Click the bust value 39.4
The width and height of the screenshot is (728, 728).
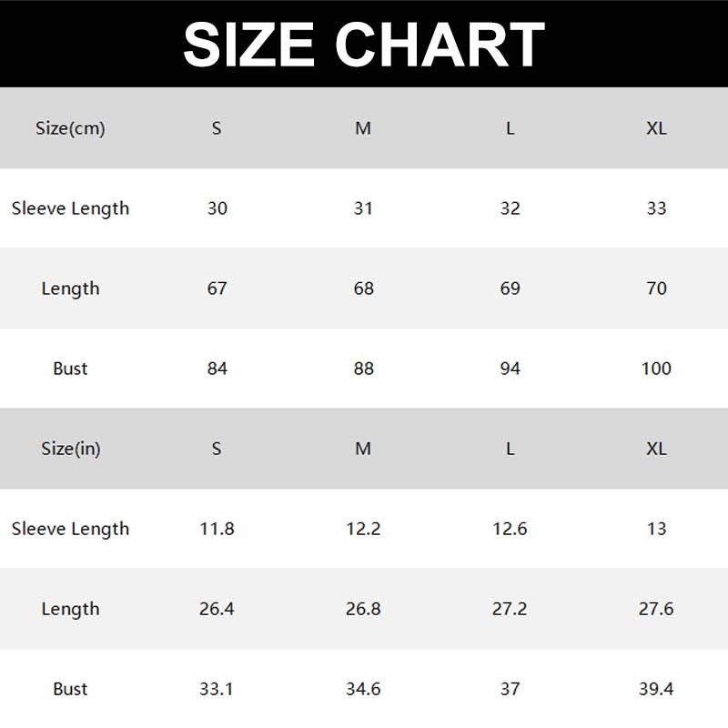tap(656, 689)
